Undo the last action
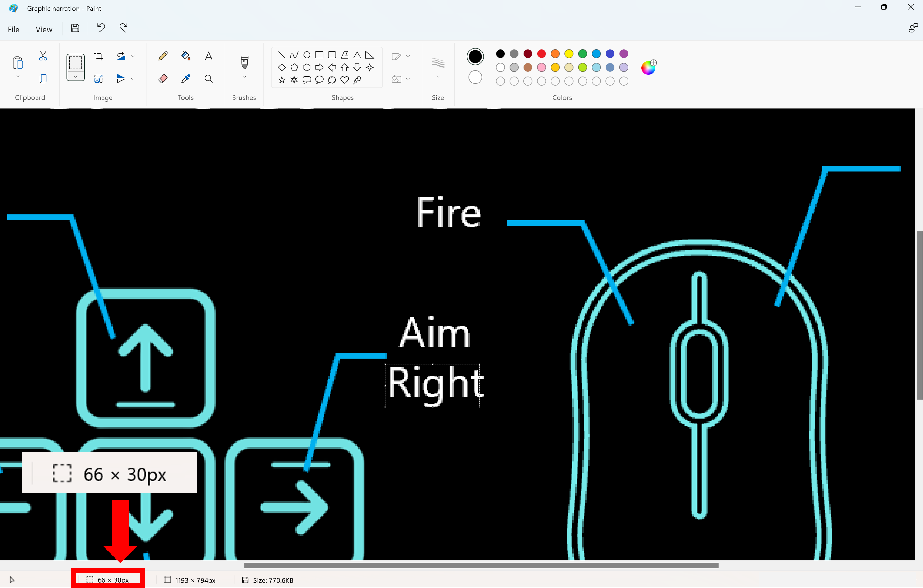This screenshot has width=923, height=588. [101, 28]
